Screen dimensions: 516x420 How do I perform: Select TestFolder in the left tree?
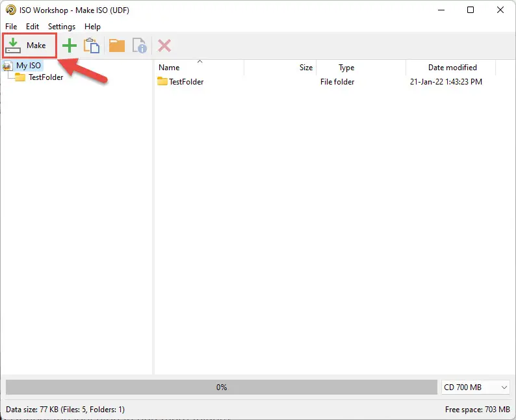(45, 77)
